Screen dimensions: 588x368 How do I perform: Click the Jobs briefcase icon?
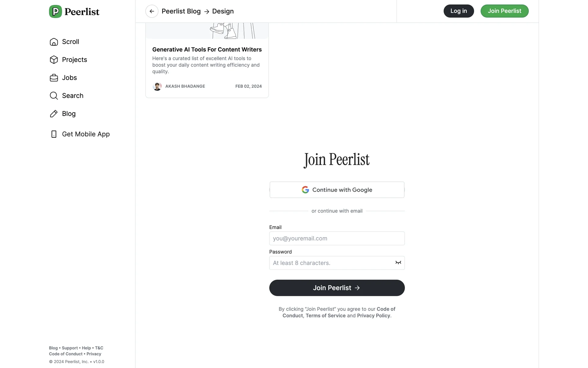point(54,78)
